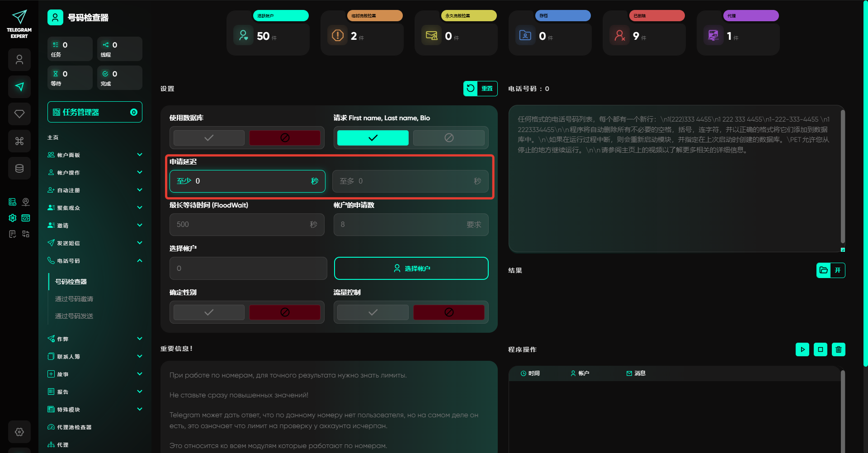Click the settings gear at sidebar bottom
Image resolution: width=868 pixels, height=453 pixels.
coord(19,432)
